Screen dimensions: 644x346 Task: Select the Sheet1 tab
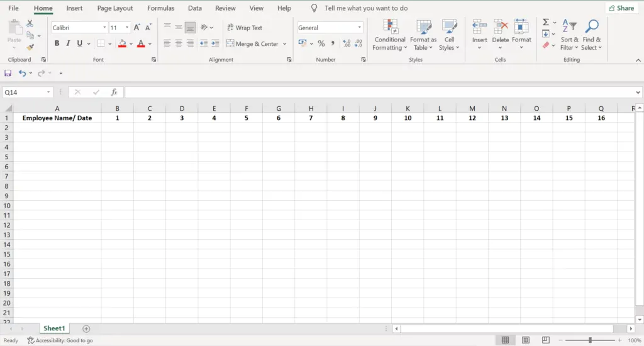(x=54, y=328)
